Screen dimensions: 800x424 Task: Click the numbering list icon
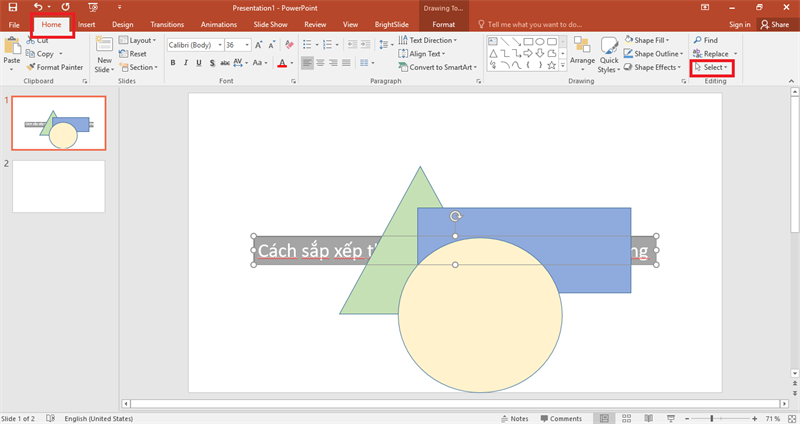328,45
